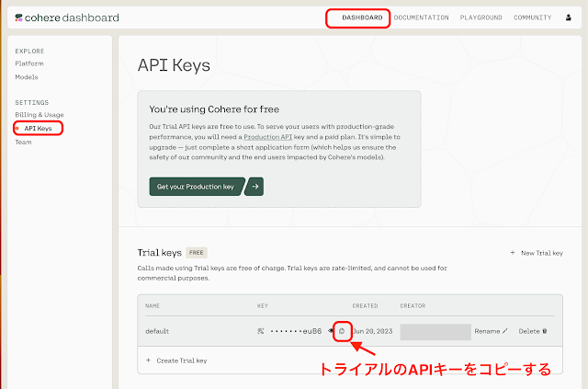Reveal the hidden API key with eye icon
588x389 pixels.
331,331
